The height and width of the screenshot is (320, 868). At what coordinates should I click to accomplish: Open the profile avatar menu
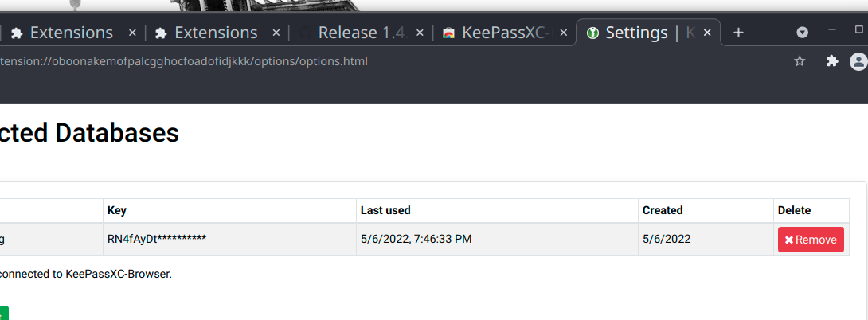[x=858, y=61]
